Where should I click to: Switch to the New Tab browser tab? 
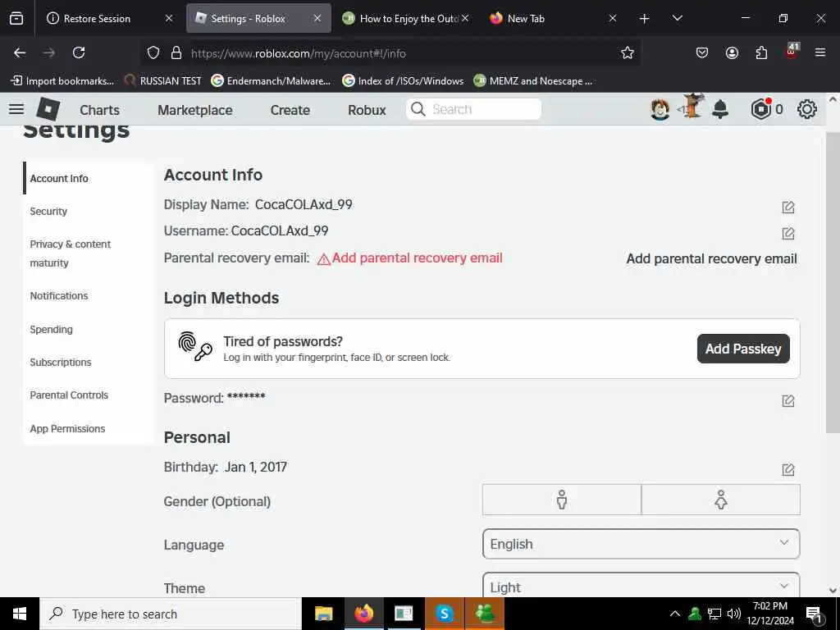[x=552, y=18]
